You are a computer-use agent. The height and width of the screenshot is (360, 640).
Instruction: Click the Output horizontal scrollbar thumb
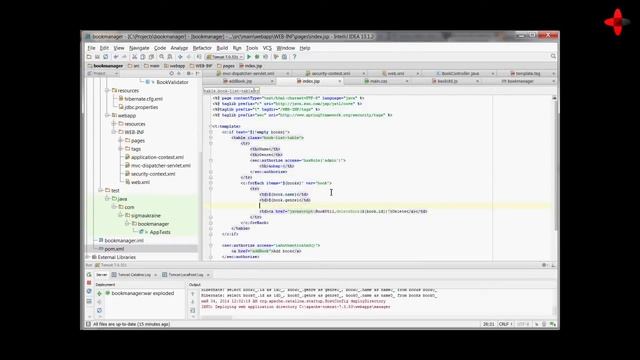click(x=216, y=317)
